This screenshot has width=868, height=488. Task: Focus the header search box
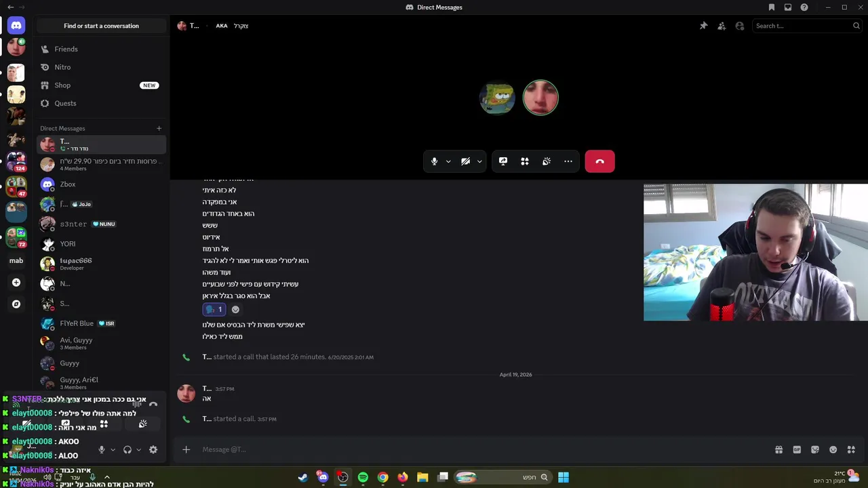[806, 26]
